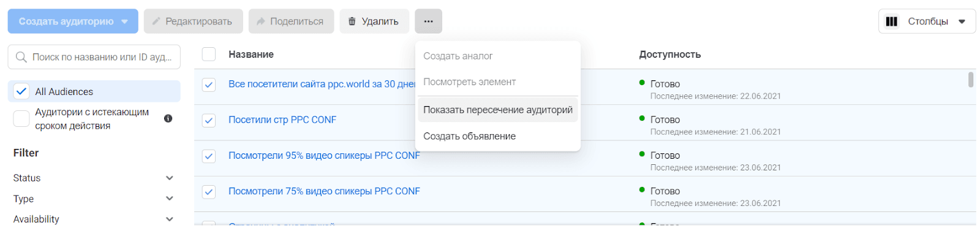Uncheck the All Audiences checkbox

click(x=21, y=91)
